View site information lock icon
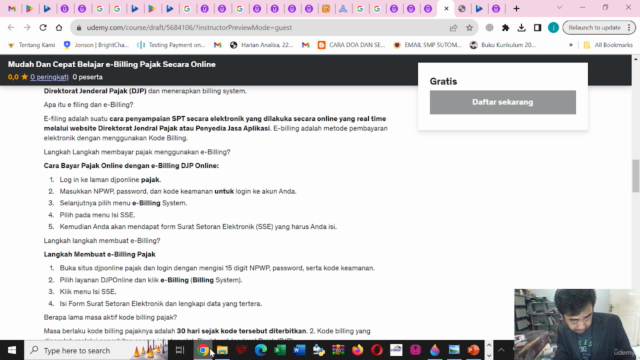 (x=79, y=28)
